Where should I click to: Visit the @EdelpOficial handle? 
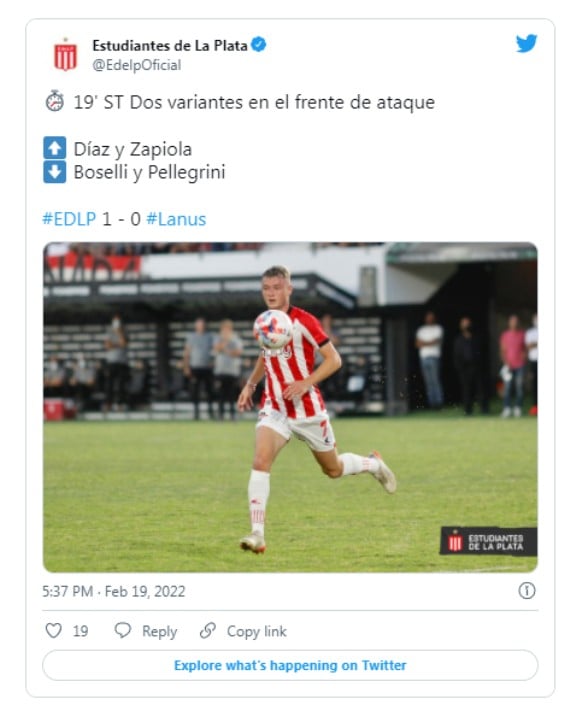(x=137, y=65)
